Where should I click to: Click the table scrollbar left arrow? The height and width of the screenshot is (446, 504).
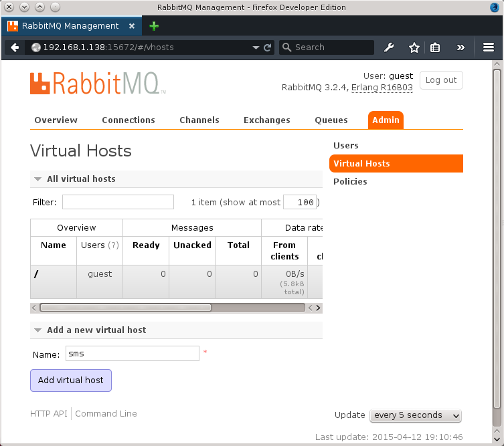34,308
